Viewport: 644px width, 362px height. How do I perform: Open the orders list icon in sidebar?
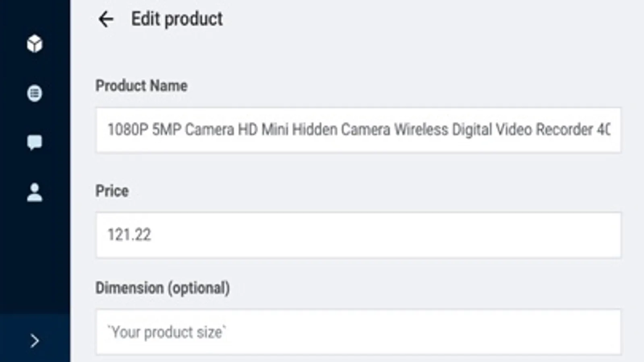(35, 93)
